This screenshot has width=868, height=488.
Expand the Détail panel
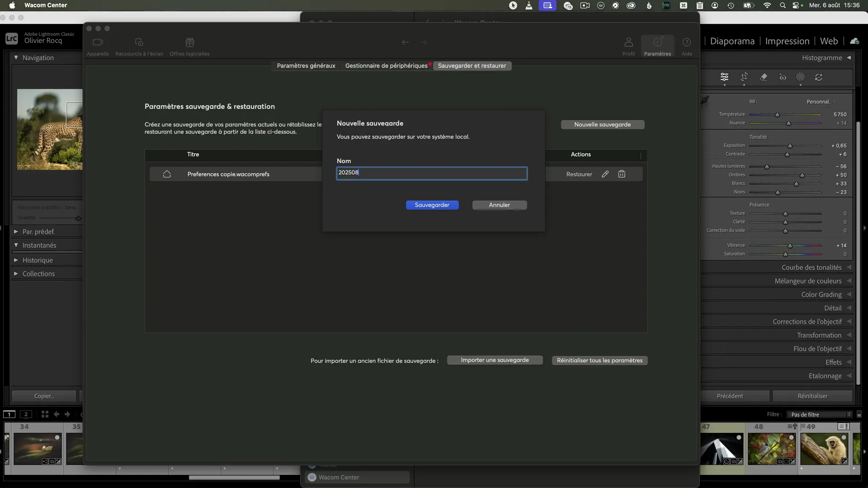pos(849,308)
